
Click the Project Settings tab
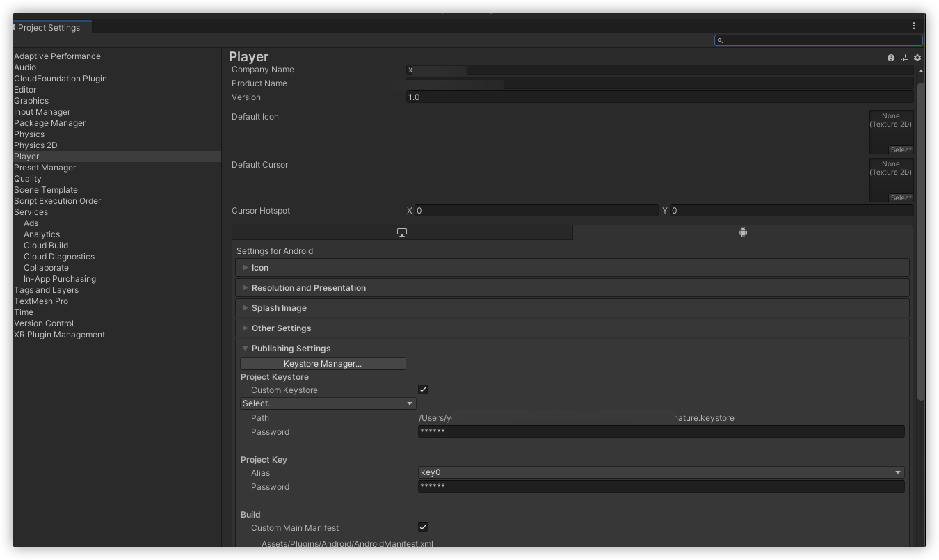point(50,28)
